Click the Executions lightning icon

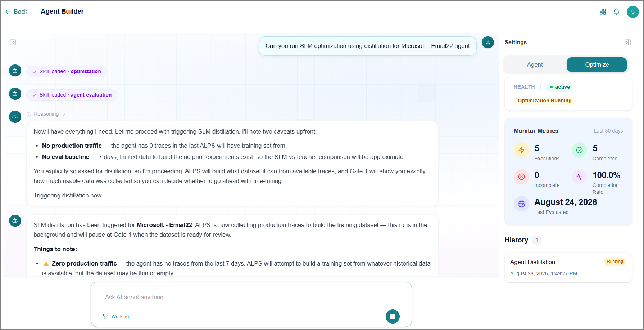point(521,150)
